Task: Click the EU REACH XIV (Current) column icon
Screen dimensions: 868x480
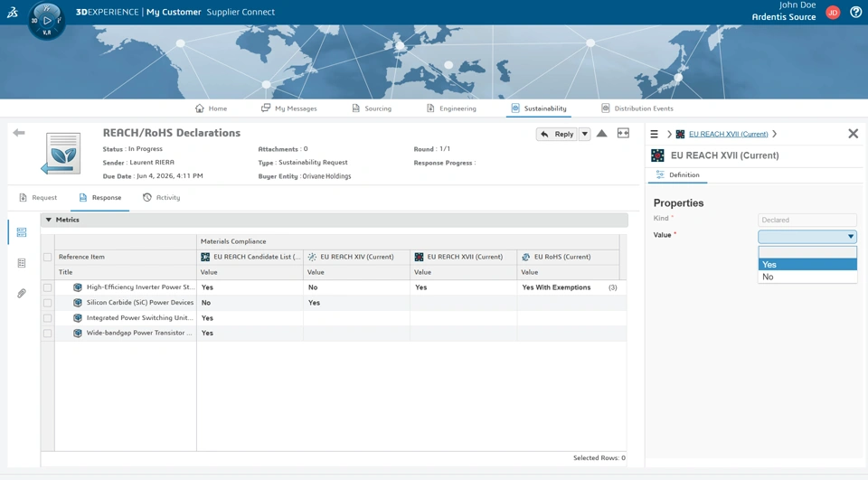Action: coord(312,257)
